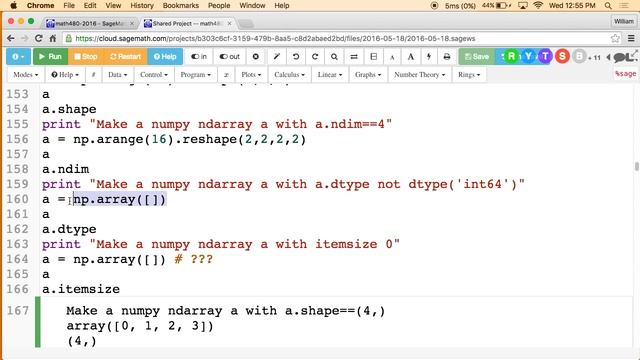Open the Apple menu
This screenshot has height=360, width=640.
pos(13,5)
